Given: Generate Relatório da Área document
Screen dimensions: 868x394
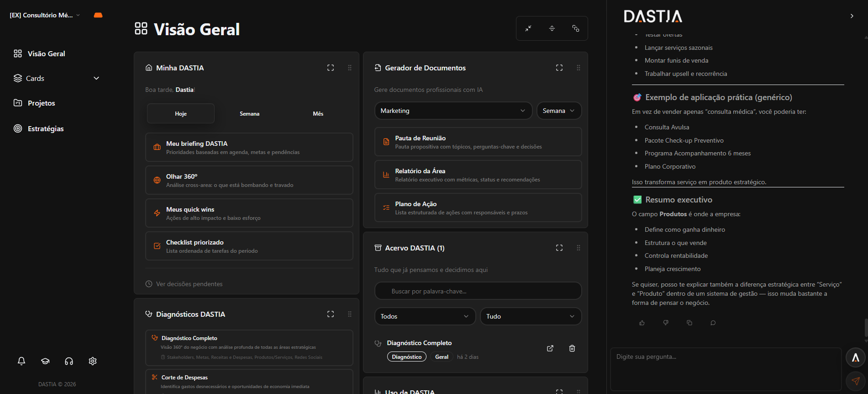Looking at the screenshot, I should point(478,175).
